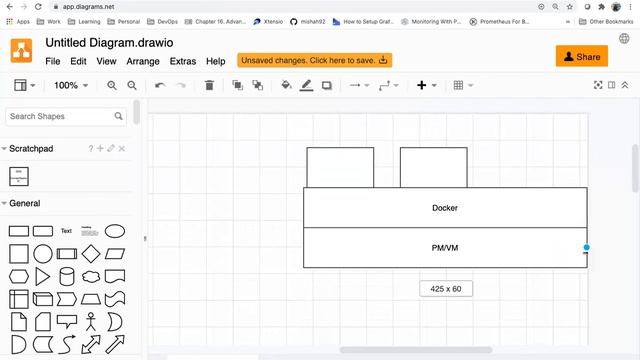Toggle the shadow tool

tap(327, 85)
